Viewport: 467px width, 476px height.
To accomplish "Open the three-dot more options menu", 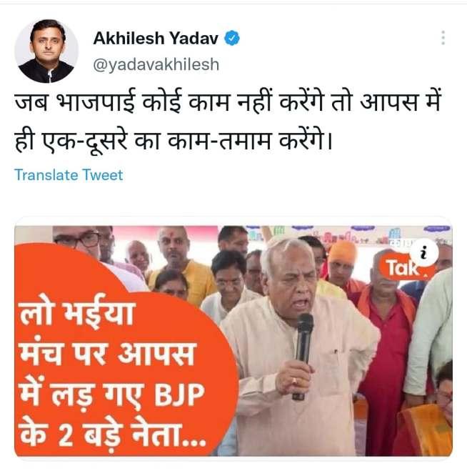I will click(x=443, y=38).
